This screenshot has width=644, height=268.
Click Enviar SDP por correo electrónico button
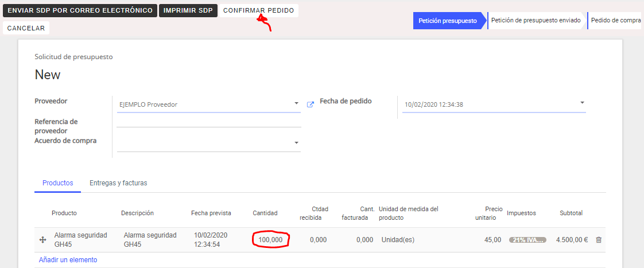(x=80, y=11)
